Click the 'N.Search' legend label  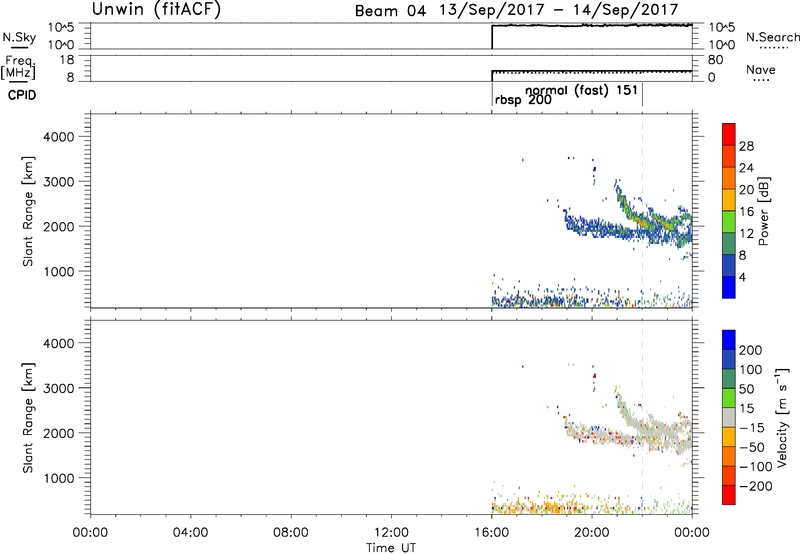[x=772, y=37]
